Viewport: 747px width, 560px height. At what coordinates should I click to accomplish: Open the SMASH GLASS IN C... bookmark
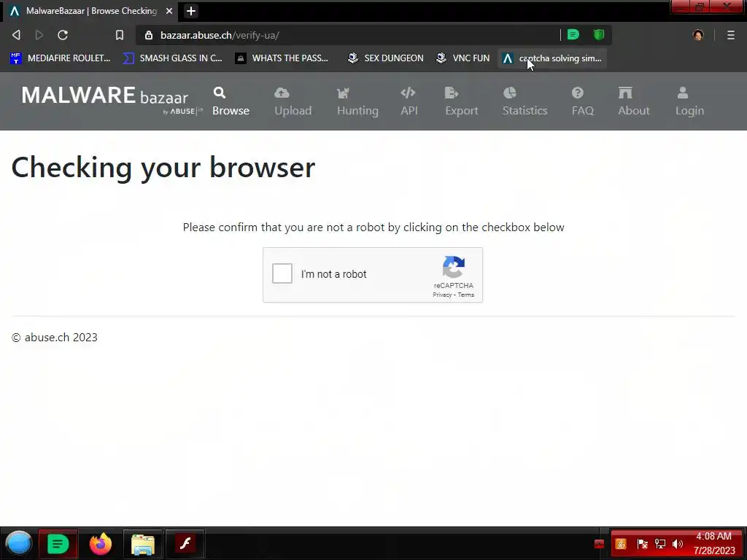coord(172,58)
